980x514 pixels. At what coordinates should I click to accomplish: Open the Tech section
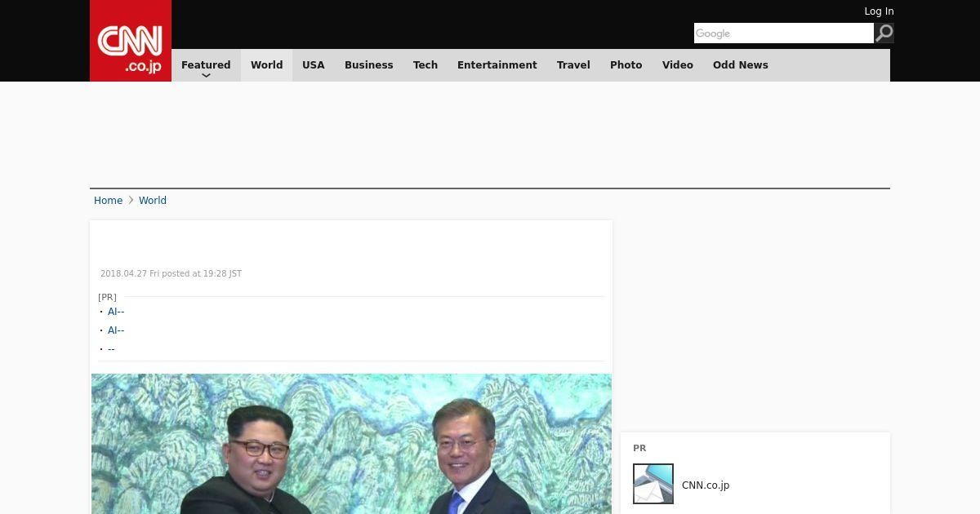(425, 65)
